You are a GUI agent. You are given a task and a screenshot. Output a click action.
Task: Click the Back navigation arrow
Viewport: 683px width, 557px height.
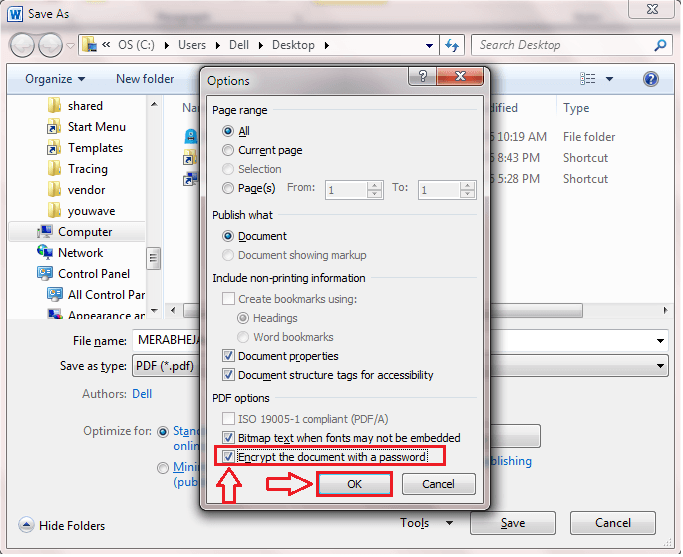point(21,45)
